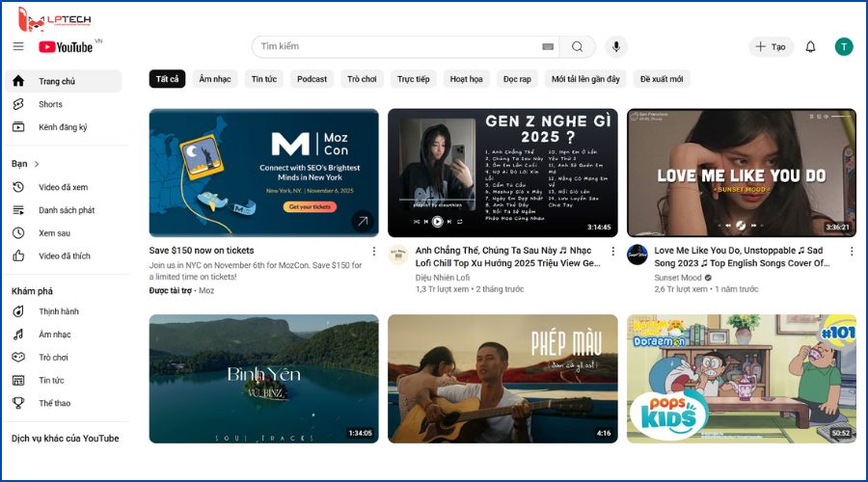Click the Video đã xem history icon
The height and width of the screenshot is (482, 868).
tap(18, 187)
